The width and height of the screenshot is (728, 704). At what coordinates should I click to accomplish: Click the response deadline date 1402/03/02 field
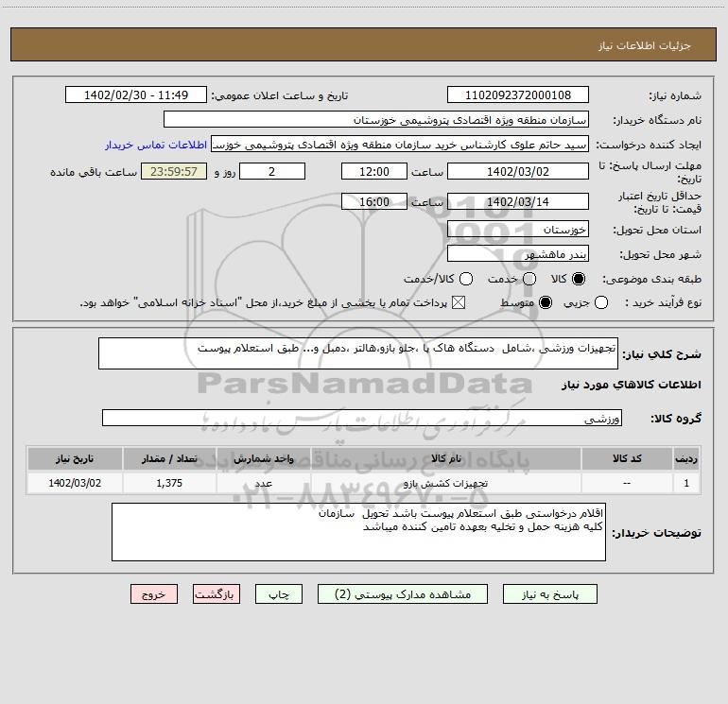518,171
